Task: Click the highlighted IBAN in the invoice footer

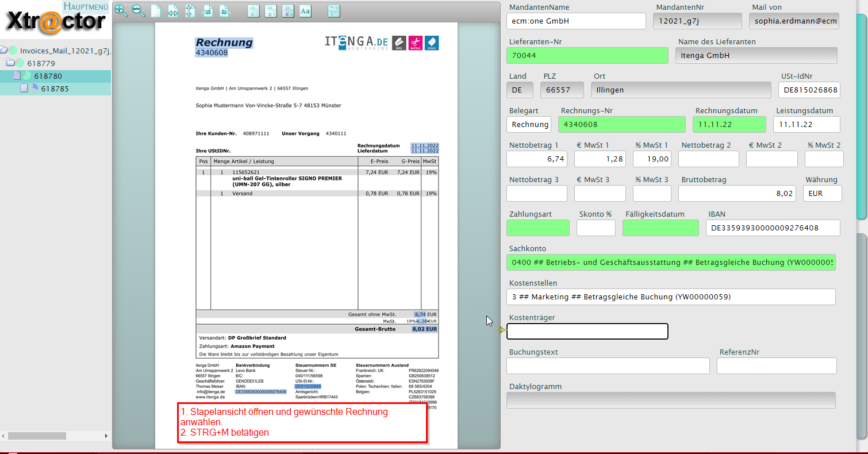Action: coord(260,391)
